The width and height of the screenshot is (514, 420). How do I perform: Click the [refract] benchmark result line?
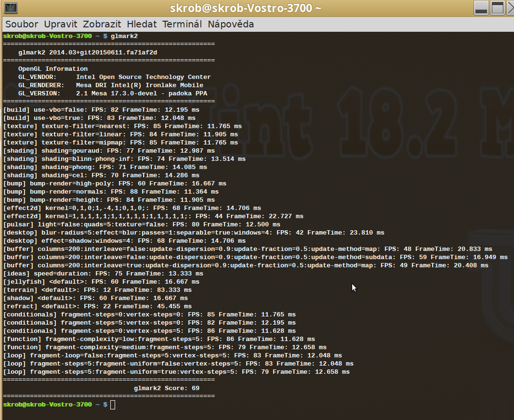(x=97, y=306)
